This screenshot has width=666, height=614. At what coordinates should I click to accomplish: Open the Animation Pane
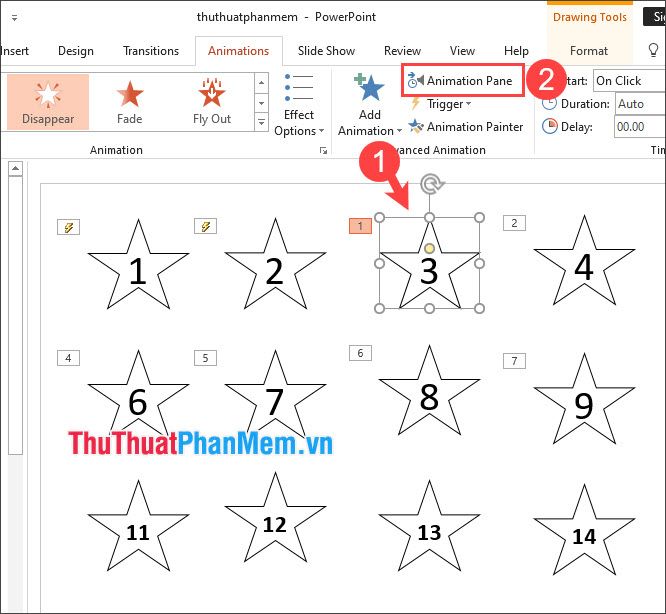coord(462,80)
